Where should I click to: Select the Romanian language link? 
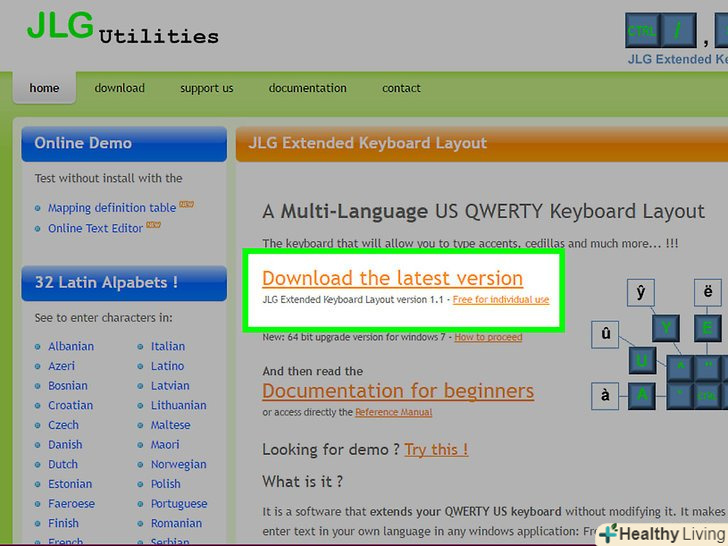click(176, 523)
